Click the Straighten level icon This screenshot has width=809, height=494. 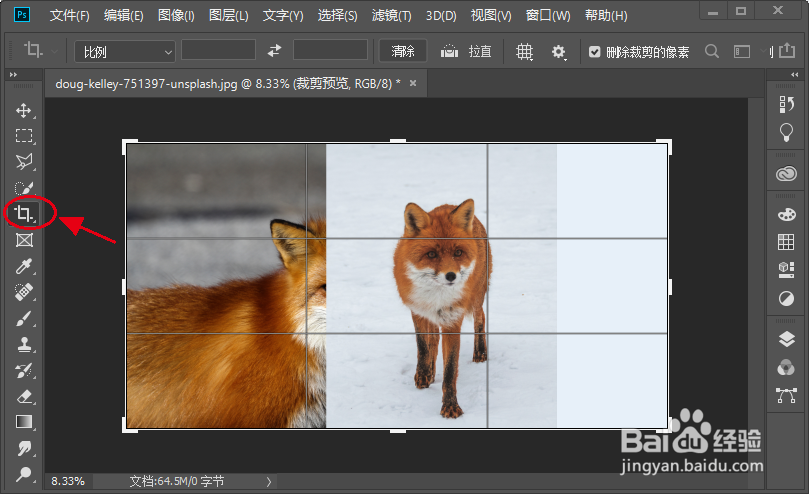tap(449, 51)
